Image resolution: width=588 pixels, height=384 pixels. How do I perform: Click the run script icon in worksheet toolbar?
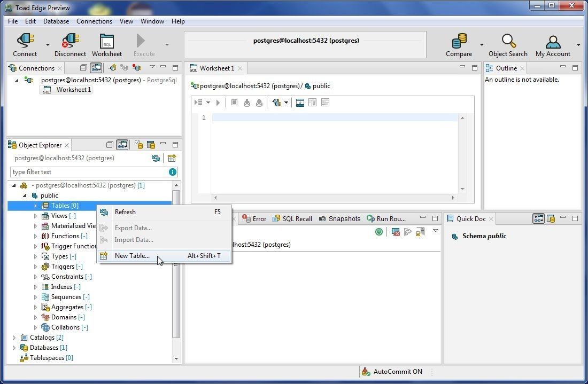point(198,102)
